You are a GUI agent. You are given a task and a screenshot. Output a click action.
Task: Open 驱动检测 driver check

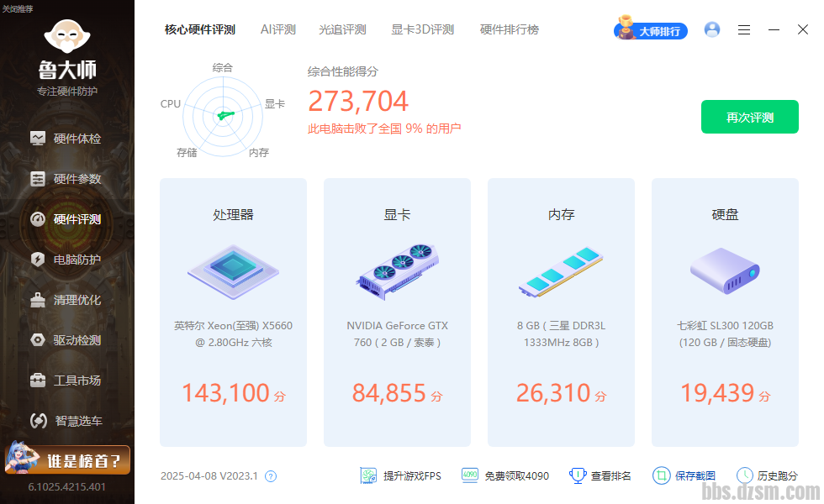click(x=66, y=340)
